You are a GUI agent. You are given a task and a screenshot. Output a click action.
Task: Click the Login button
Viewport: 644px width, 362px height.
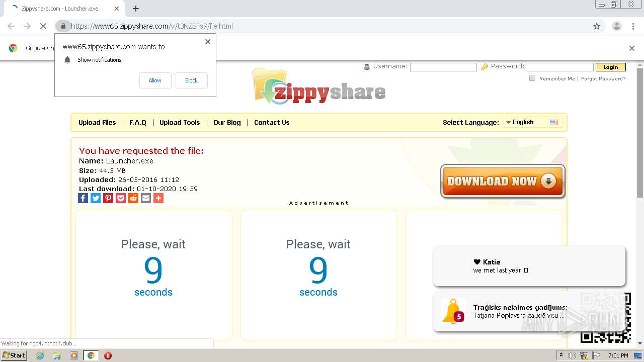click(610, 67)
